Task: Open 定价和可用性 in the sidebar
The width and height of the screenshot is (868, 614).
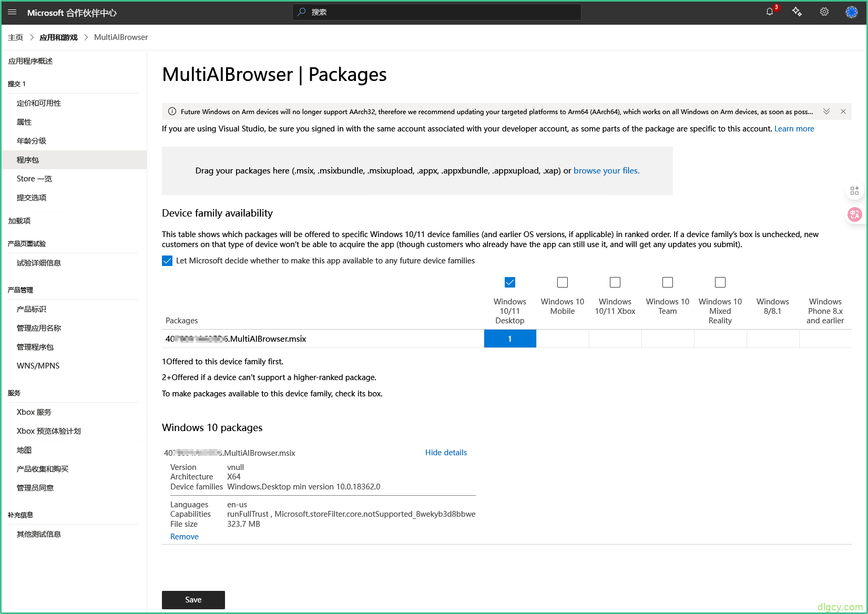Action: [x=39, y=103]
